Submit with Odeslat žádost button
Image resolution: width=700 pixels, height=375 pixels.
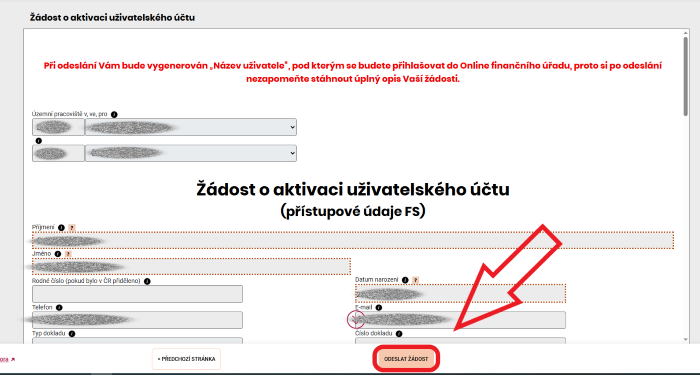[406, 359]
